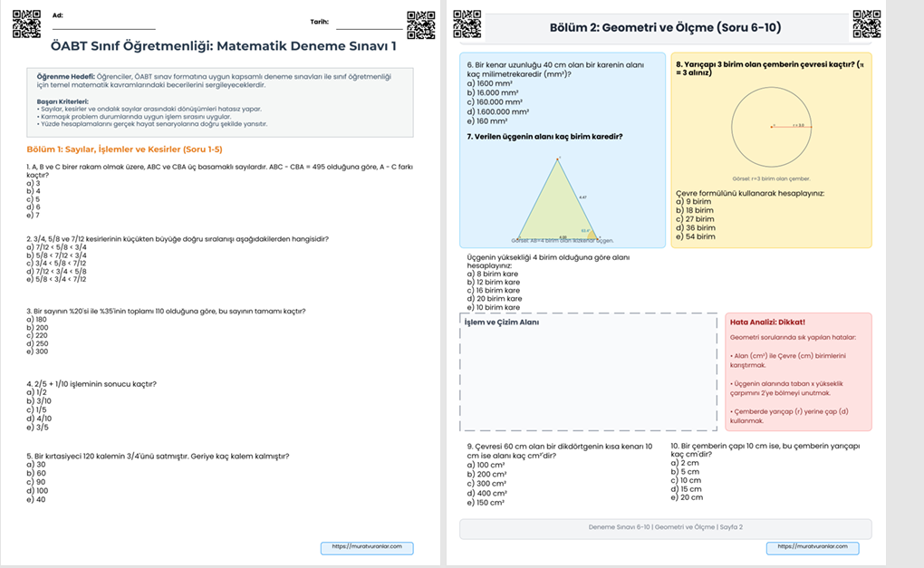Open the muratvuranlar.com link on page 1

(x=366, y=547)
